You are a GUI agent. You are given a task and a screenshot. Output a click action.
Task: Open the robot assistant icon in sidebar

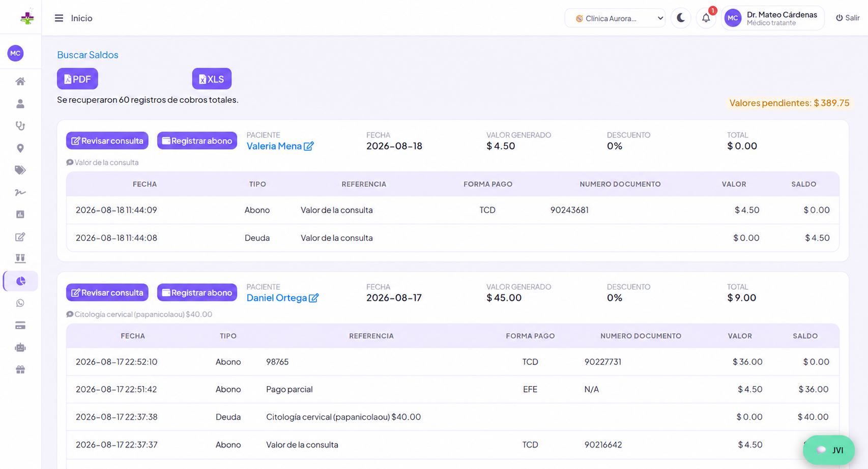(x=20, y=347)
